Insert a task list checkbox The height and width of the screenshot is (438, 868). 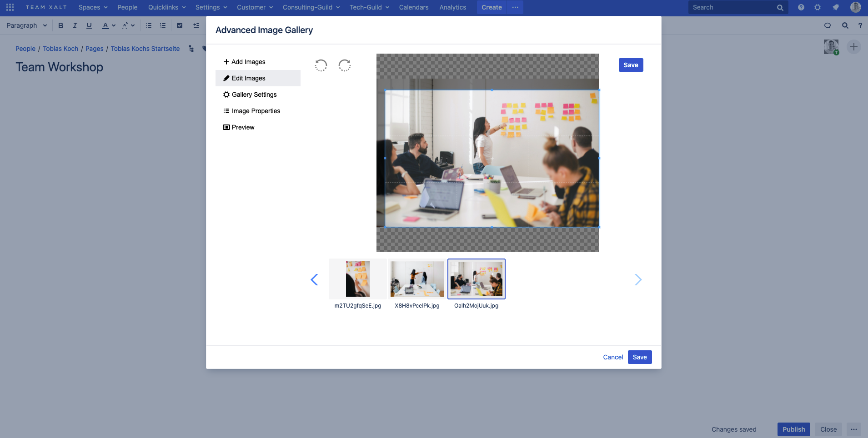pos(180,25)
